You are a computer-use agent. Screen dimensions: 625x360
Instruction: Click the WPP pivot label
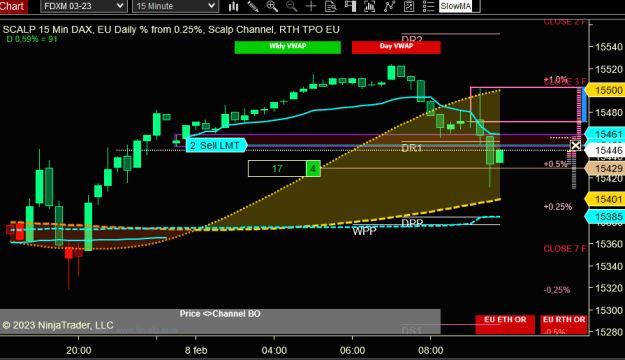tap(364, 231)
